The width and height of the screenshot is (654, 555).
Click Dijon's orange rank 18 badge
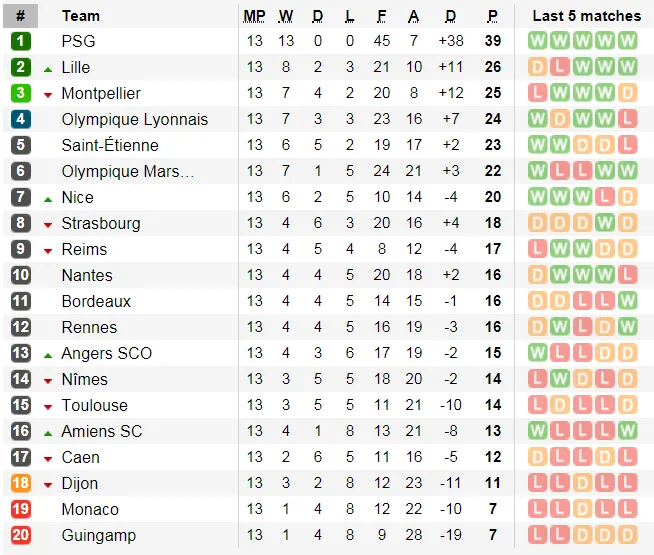click(x=21, y=483)
